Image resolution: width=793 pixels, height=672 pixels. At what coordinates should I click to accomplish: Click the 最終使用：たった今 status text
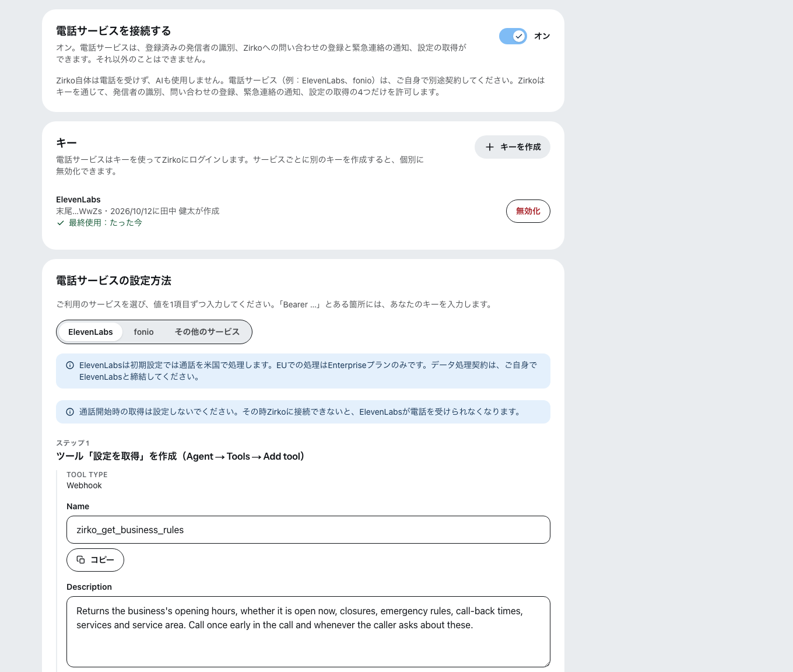pos(106,223)
